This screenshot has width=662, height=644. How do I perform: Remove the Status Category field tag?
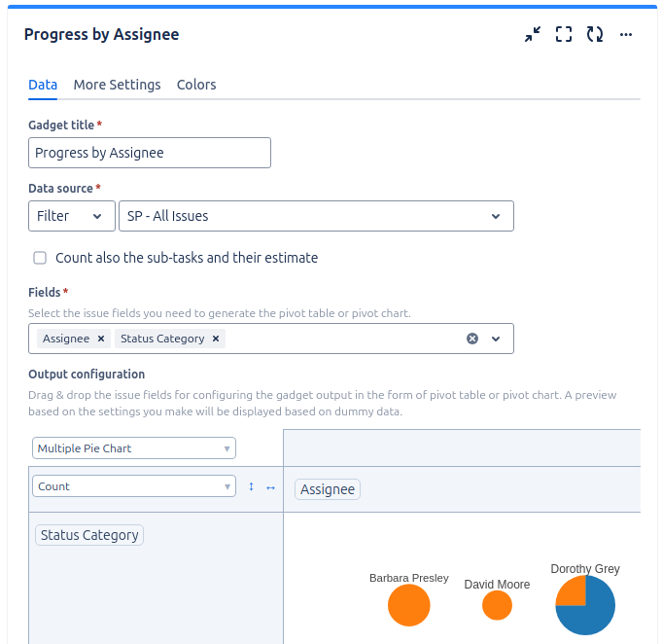[x=216, y=339]
